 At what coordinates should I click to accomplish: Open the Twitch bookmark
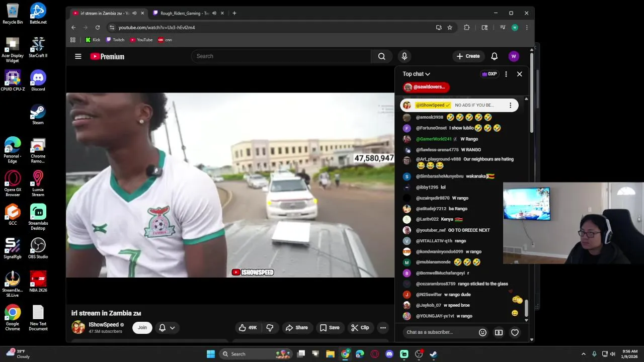click(x=115, y=40)
